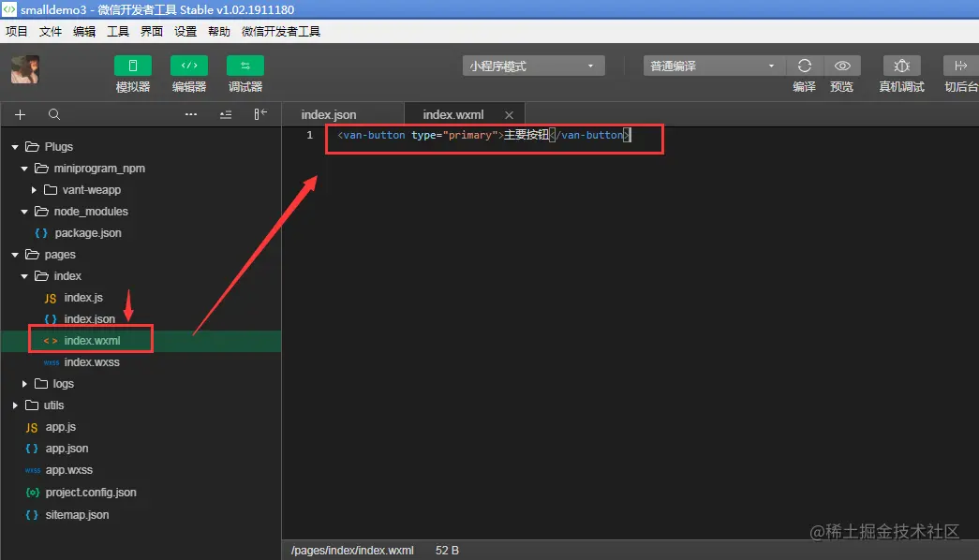Collapse the node_modules folder arrow

coord(24,212)
